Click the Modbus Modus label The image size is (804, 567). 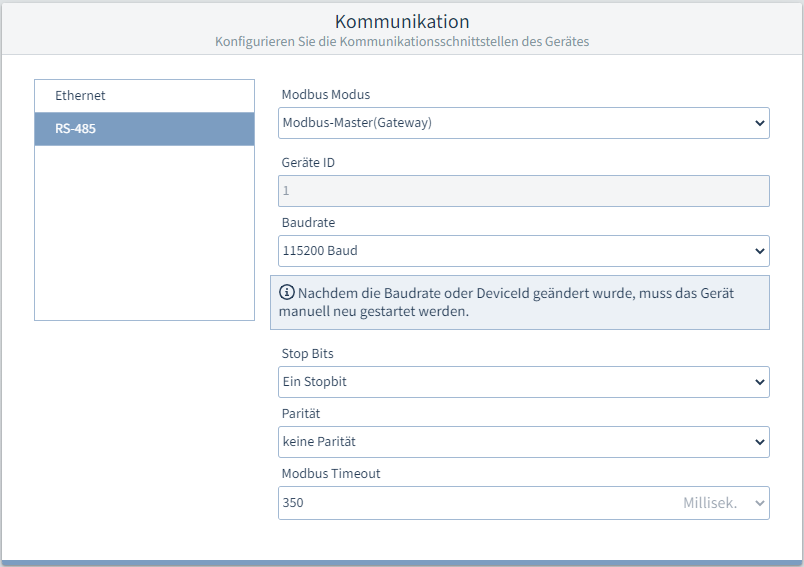[326, 95]
